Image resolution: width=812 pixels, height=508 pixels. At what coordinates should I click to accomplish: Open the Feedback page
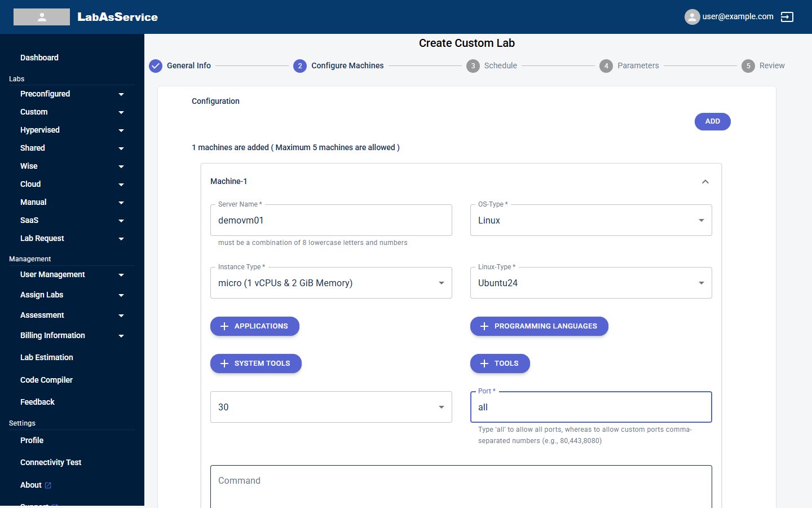click(37, 402)
